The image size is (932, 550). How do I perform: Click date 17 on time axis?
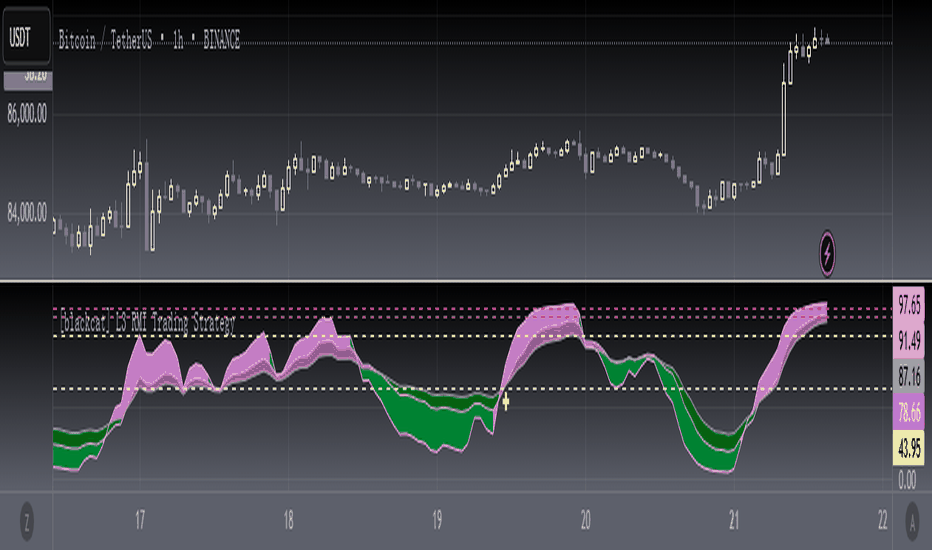point(140,520)
